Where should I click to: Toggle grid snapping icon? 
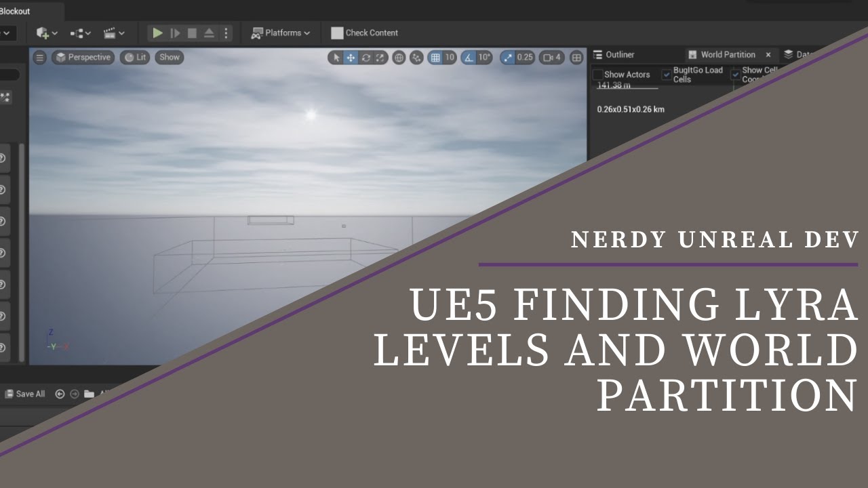(435, 58)
